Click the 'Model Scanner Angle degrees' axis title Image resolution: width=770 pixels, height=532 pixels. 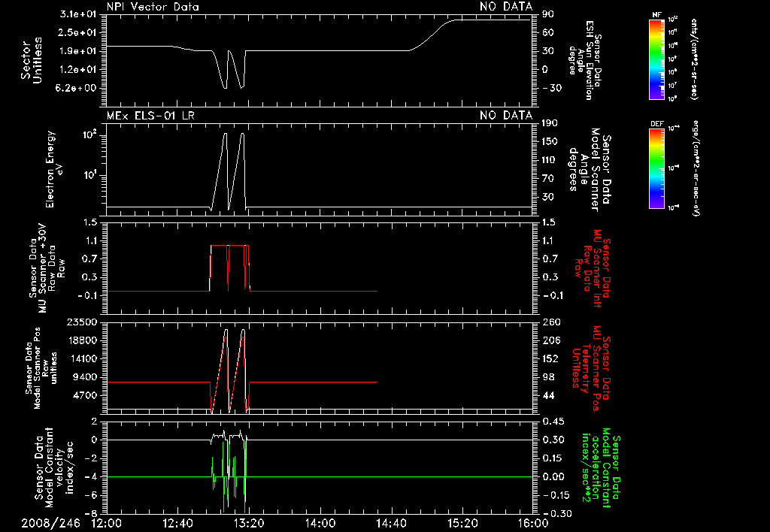click(590, 170)
